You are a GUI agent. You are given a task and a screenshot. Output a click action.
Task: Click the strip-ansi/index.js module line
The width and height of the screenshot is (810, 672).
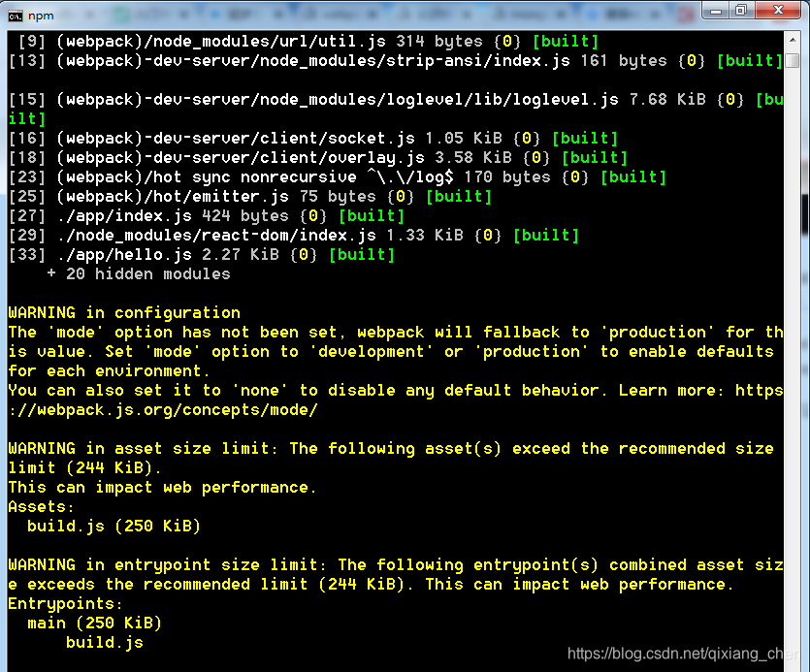click(396, 61)
